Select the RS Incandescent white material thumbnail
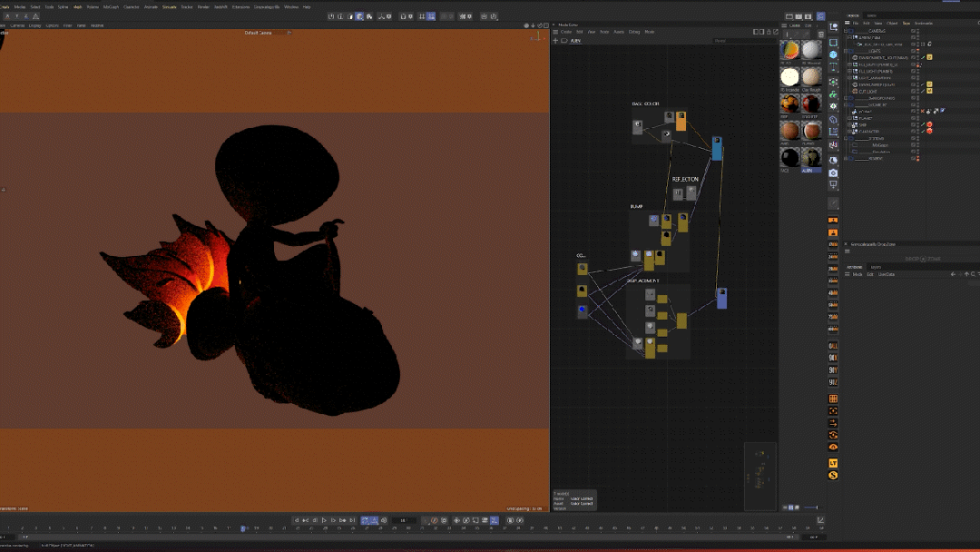 pos(789,76)
